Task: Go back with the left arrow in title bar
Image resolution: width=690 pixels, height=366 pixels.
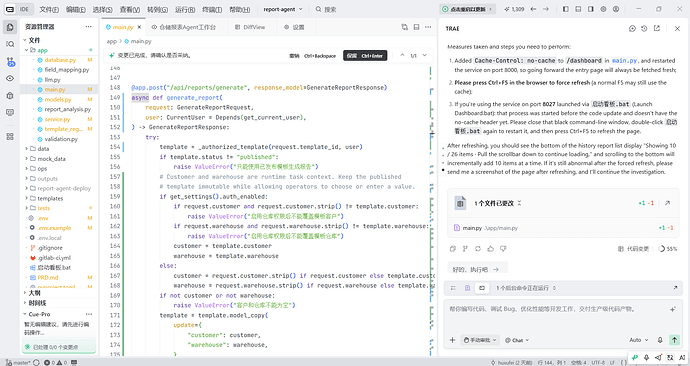Action: pos(533,9)
